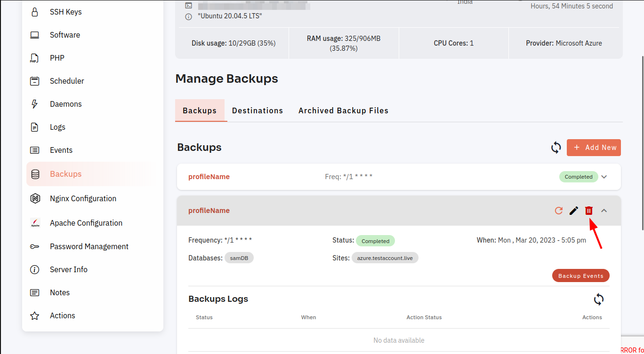Click the Password Management key icon
Screen dimensions: 644x354
pyautogui.click(x=34, y=246)
